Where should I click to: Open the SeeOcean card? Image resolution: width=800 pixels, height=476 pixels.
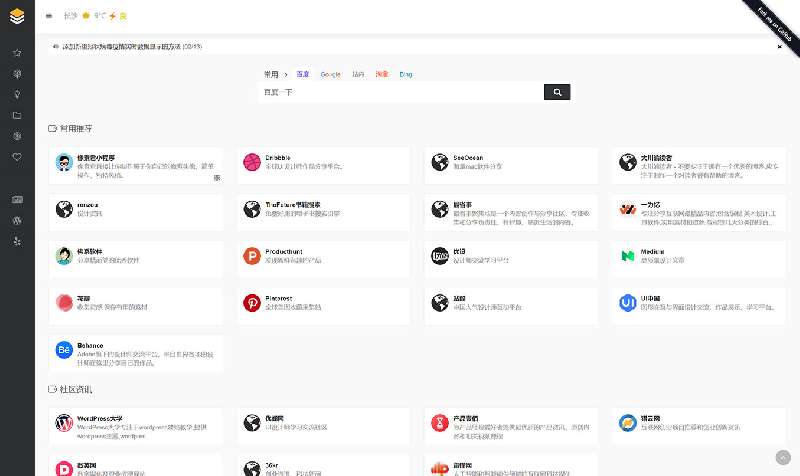tap(511, 166)
